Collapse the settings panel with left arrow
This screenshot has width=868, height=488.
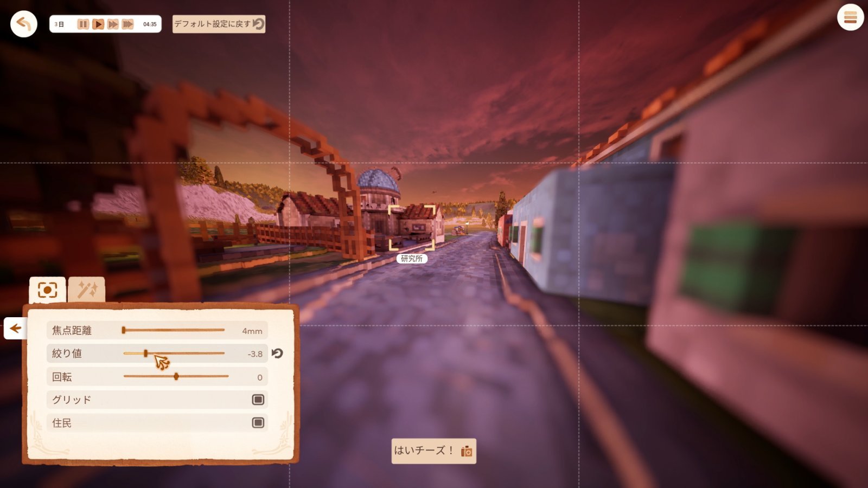[x=15, y=328]
